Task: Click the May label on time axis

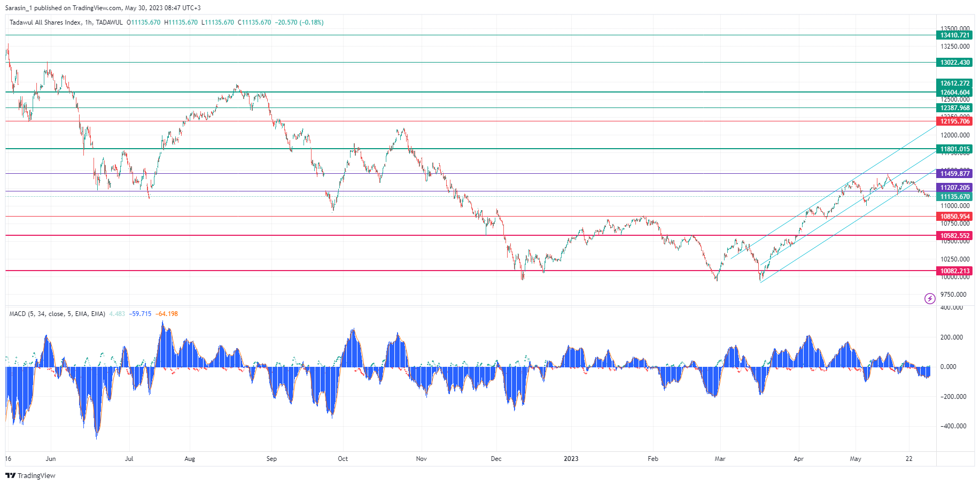Action: [x=855, y=459]
